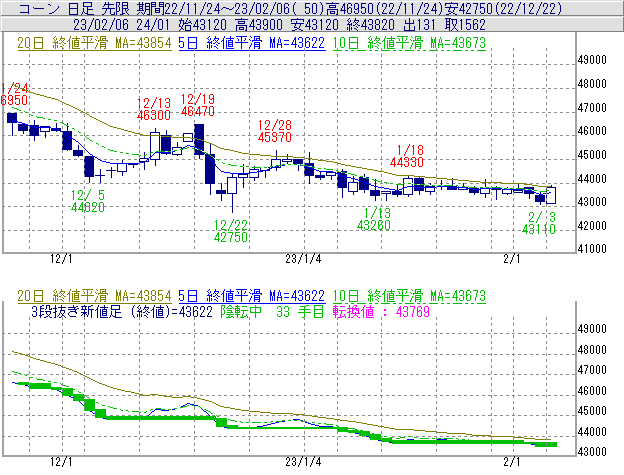This screenshot has width=624, height=475.
Task: Select the 3段抜き新値足 (終値)=43622 label
Action: (122, 311)
